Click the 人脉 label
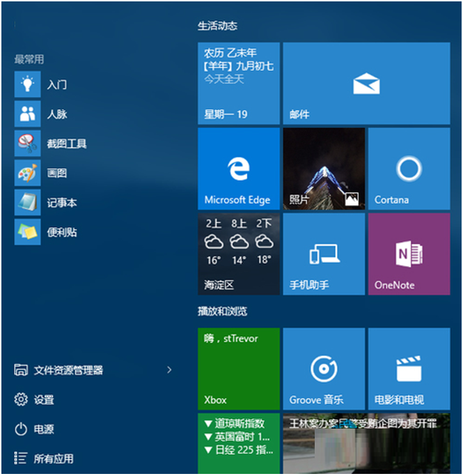This screenshot has width=463, height=476. [56, 114]
